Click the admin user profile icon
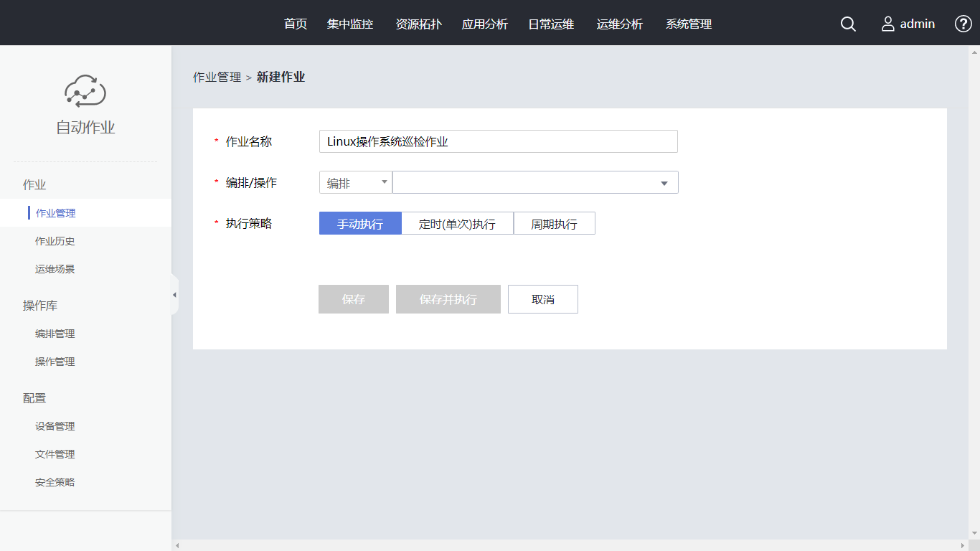The image size is (980, 551). [x=888, y=24]
